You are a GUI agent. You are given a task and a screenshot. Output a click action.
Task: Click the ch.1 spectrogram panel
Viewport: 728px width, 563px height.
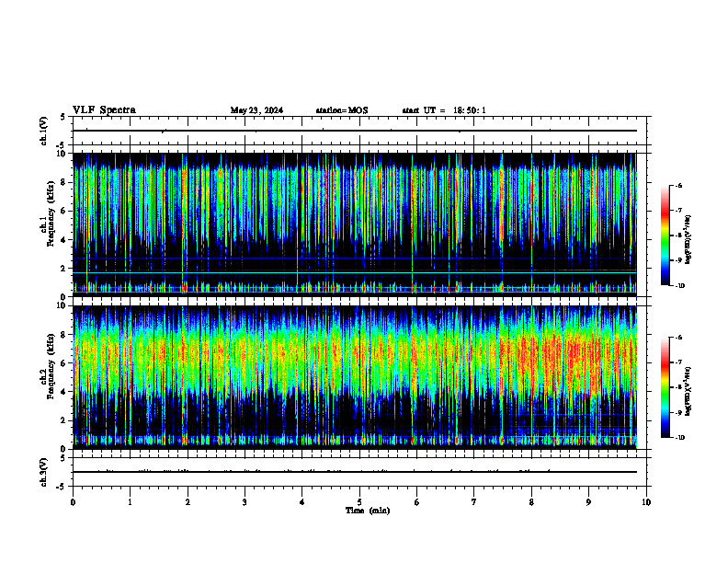click(x=354, y=224)
